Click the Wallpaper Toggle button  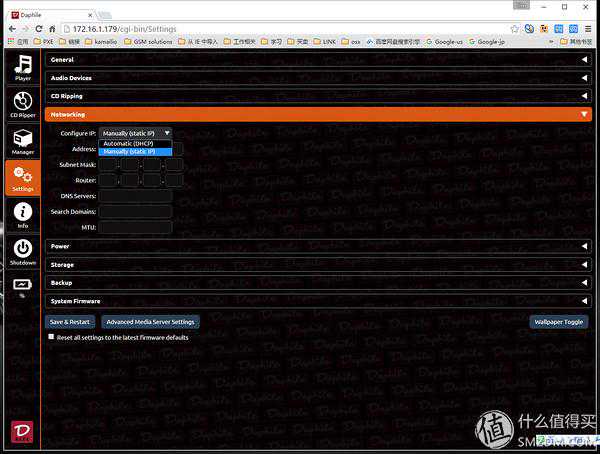558,322
